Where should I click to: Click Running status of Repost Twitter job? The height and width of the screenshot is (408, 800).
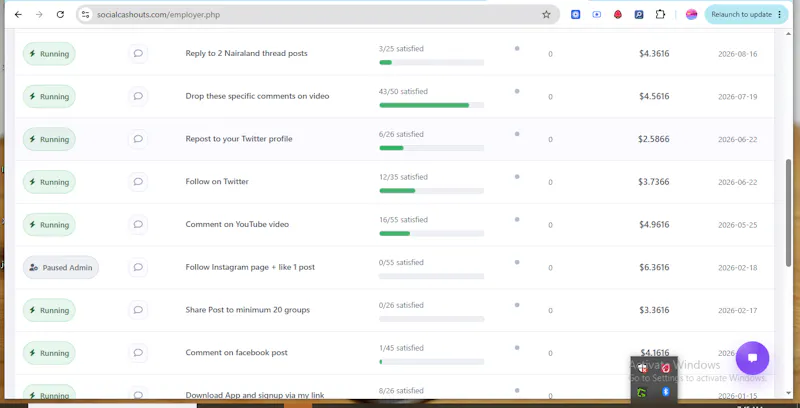pos(49,139)
